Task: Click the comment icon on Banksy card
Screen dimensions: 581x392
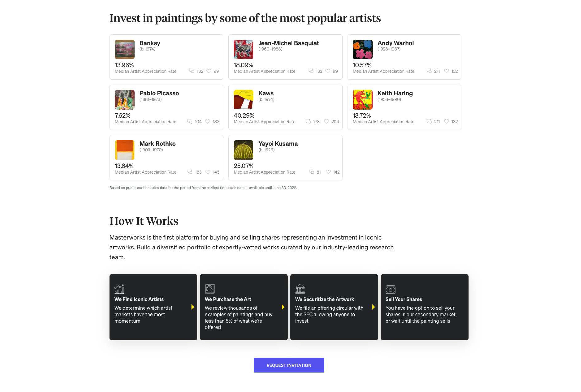Action: pos(192,71)
